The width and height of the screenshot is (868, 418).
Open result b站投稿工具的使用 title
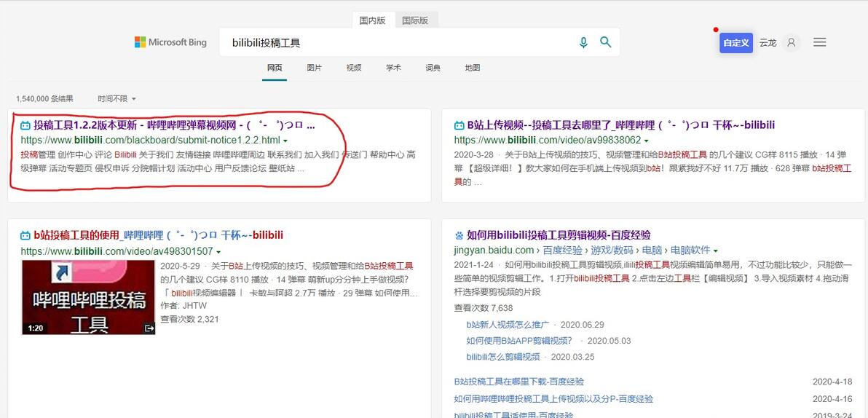158,235
